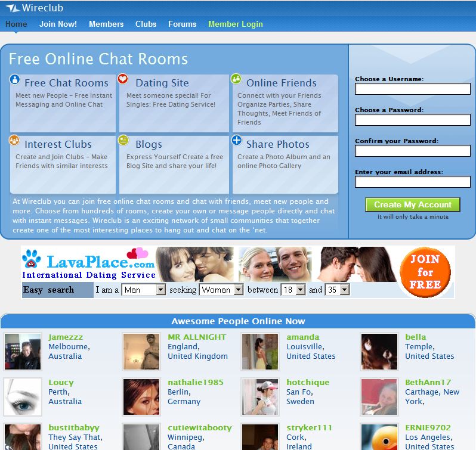Click the MR ALLNIGHT username link
Screen dimensions: 476x450
pyautogui.click(x=197, y=337)
